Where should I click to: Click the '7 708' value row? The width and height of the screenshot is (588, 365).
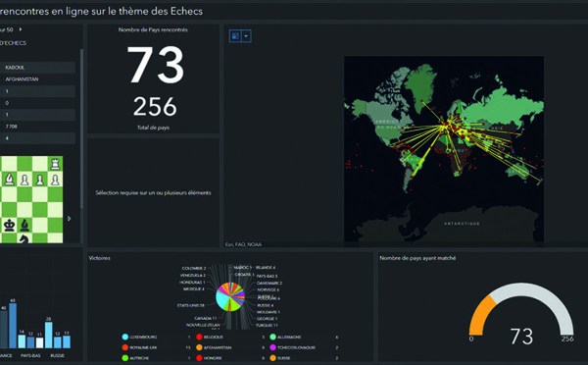pos(37,127)
